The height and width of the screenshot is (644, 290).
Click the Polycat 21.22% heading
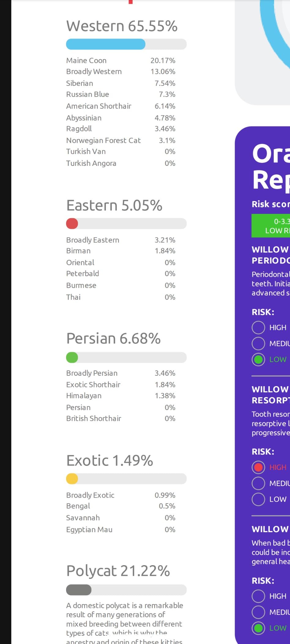pyautogui.click(x=118, y=571)
